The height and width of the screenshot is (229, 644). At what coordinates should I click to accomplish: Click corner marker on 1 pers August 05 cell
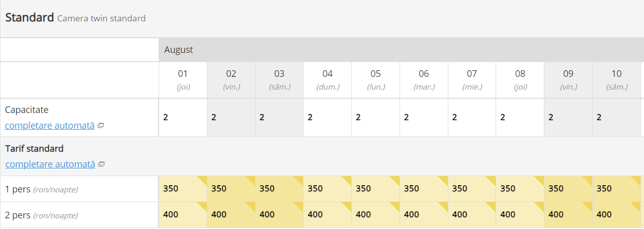point(395,180)
